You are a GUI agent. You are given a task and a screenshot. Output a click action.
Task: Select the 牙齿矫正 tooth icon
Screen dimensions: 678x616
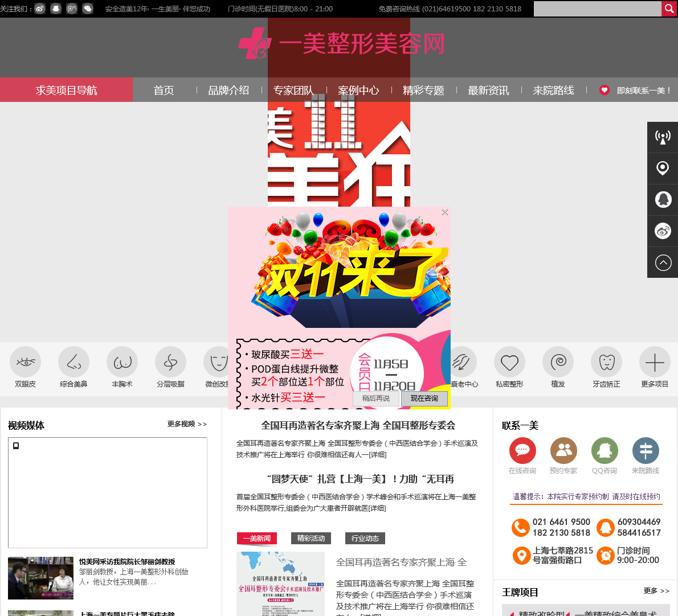607,362
